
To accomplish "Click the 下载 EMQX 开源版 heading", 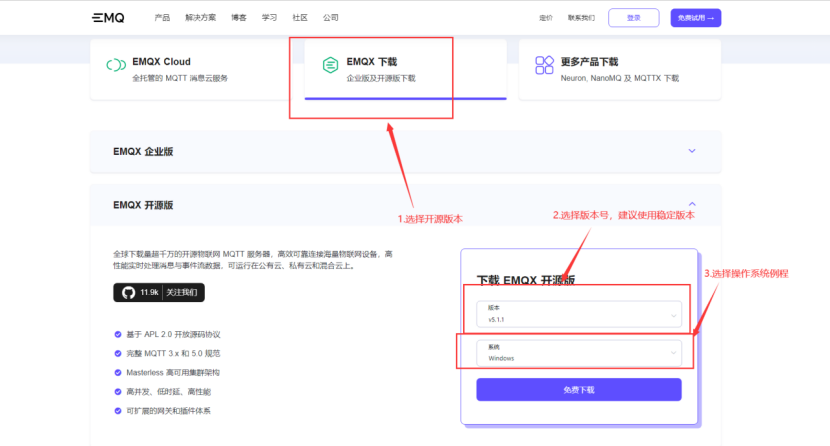I will [526, 280].
